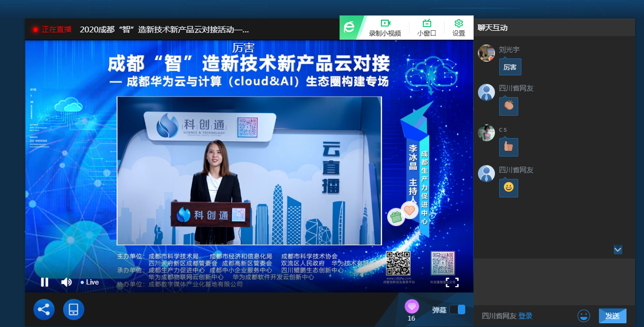Click the clapping hands emoji message

coord(509,106)
